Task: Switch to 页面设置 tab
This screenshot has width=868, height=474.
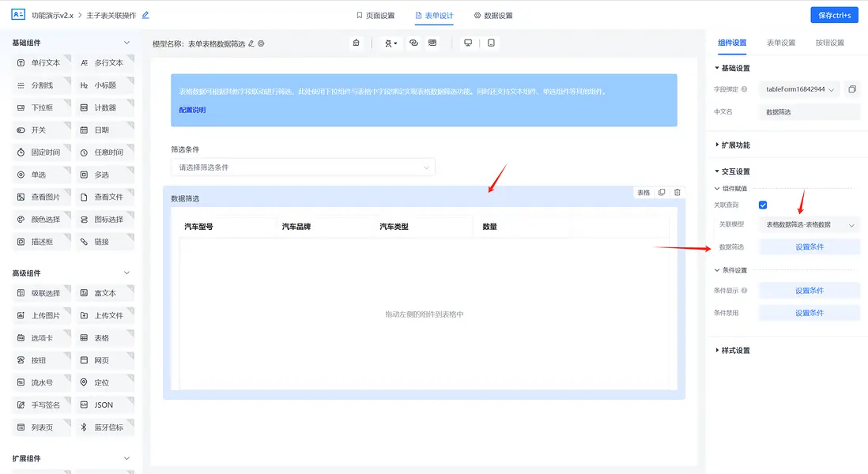Action: (376, 16)
